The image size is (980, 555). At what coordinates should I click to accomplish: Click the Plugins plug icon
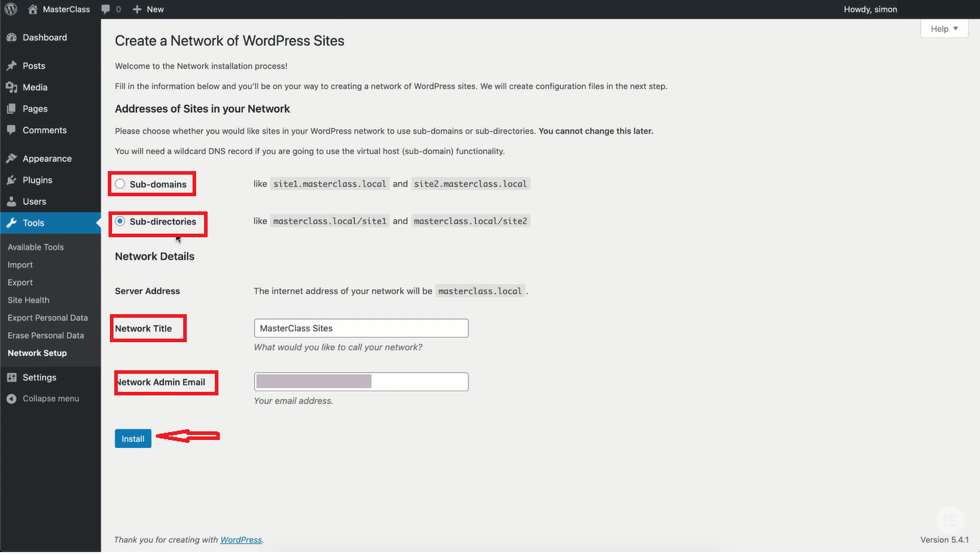[x=11, y=180]
